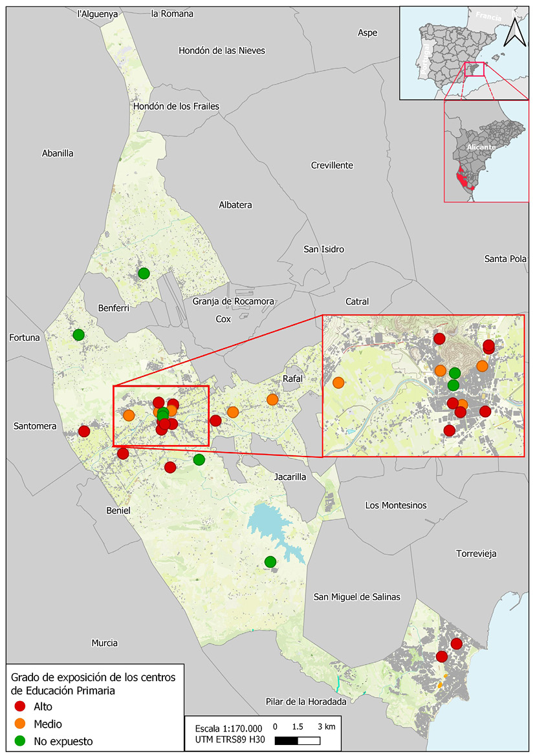Click the Crevillente municipality label
The width and height of the screenshot is (535, 756).
tap(332, 166)
